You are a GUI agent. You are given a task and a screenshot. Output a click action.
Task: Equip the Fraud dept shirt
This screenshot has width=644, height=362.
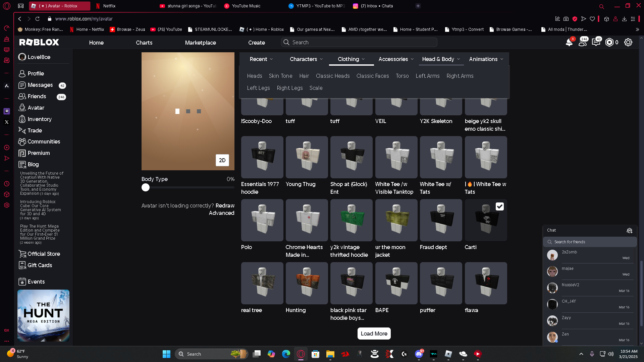click(x=441, y=220)
